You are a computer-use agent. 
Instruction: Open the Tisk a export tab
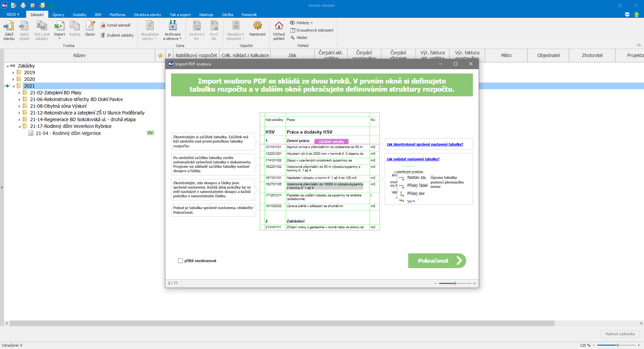coord(180,15)
